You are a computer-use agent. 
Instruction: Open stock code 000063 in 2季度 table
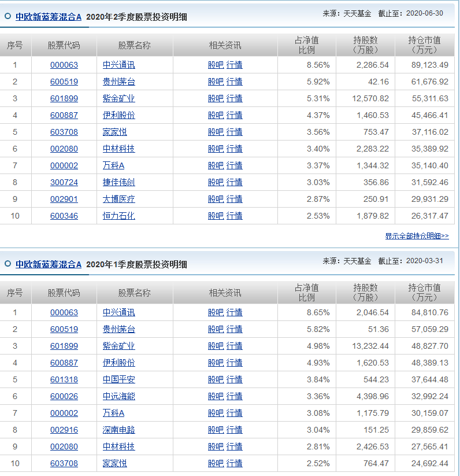(64, 65)
